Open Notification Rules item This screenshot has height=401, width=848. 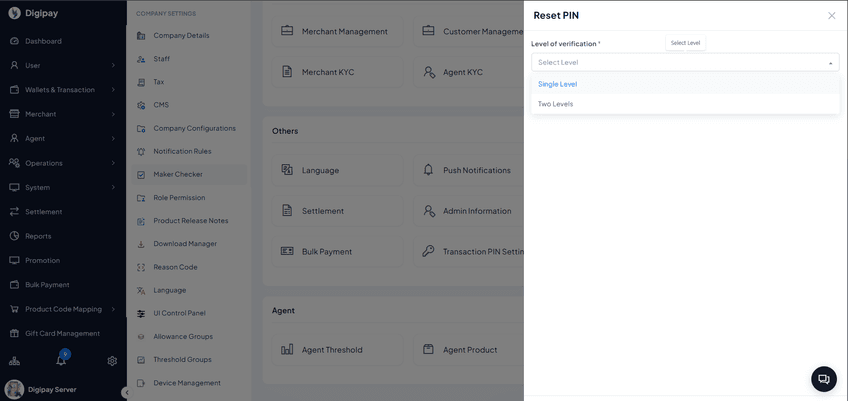[x=189, y=152]
